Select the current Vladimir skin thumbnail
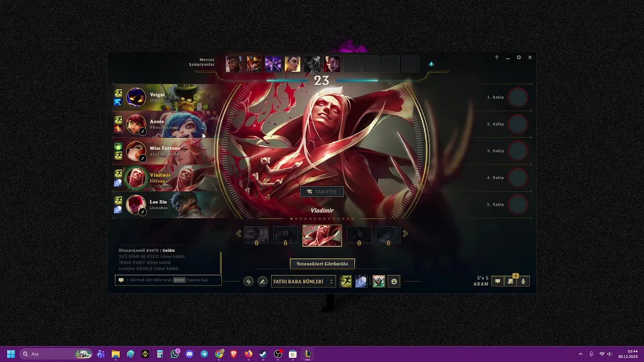 322,236
